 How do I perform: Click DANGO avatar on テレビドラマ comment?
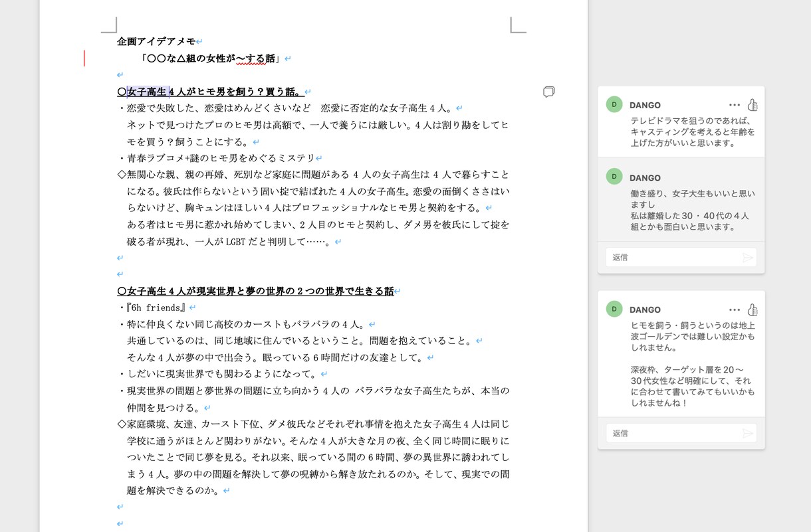pyautogui.click(x=614, y=104)
